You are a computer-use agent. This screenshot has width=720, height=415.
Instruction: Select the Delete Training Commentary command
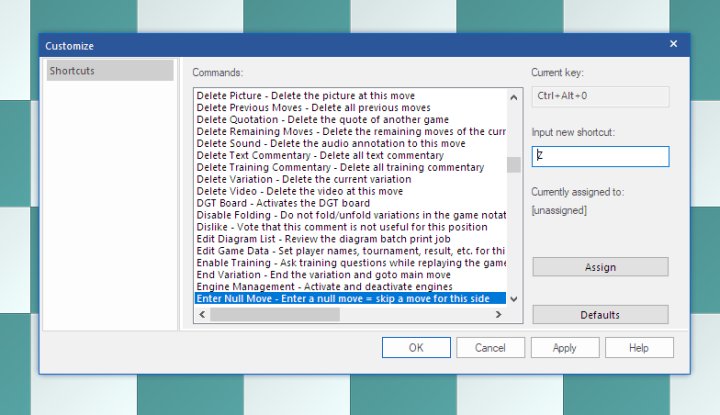tap(351, 167)
